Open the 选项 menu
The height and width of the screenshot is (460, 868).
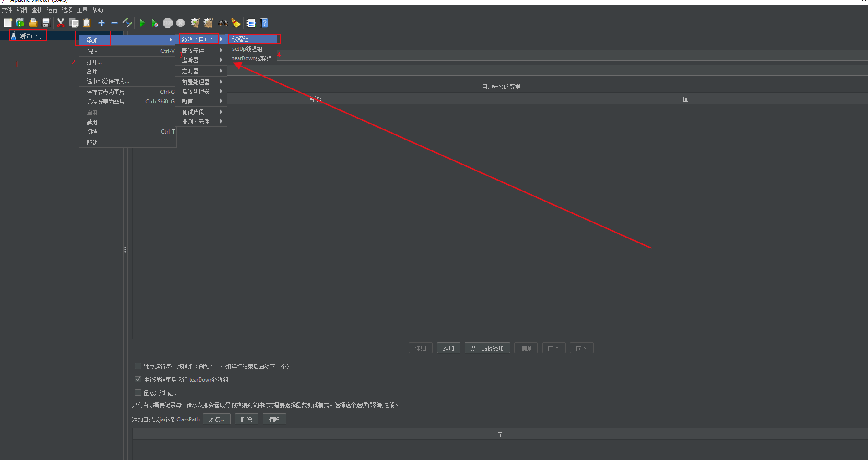[x=67, y=10]
